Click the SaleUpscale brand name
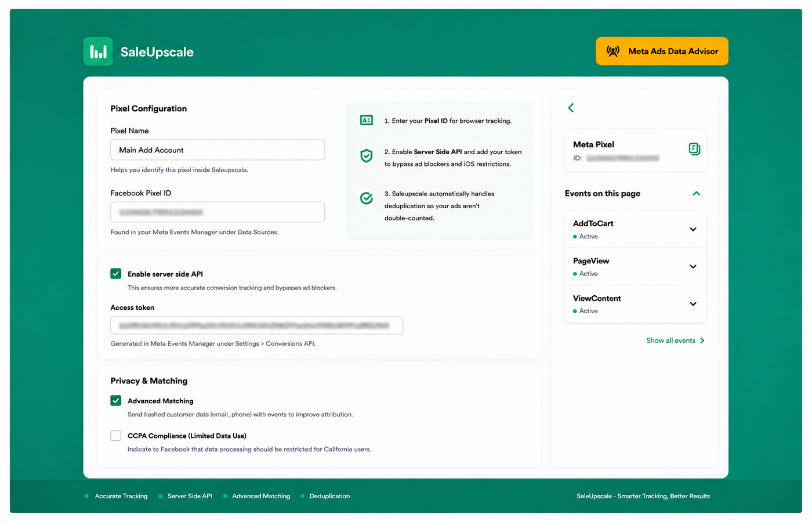Viewport: 812px width, 522px height. (157, 52)
